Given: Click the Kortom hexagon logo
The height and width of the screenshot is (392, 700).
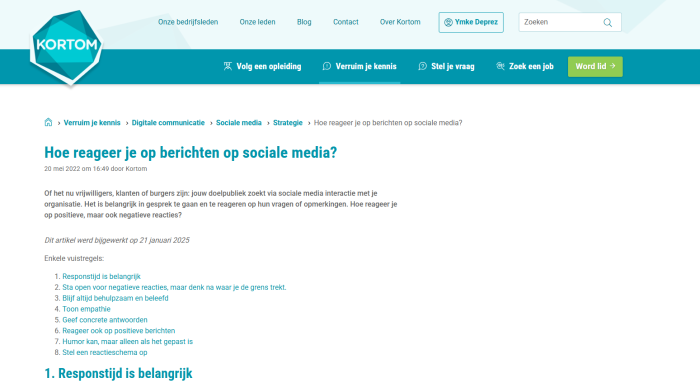Looking at the screenshot, I should [67, 47].
